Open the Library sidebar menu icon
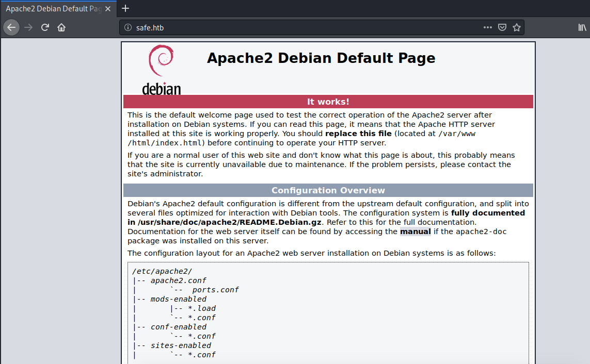Image resolution: width=590 pixels, height=364 pixels. click(x=582, y=27)
